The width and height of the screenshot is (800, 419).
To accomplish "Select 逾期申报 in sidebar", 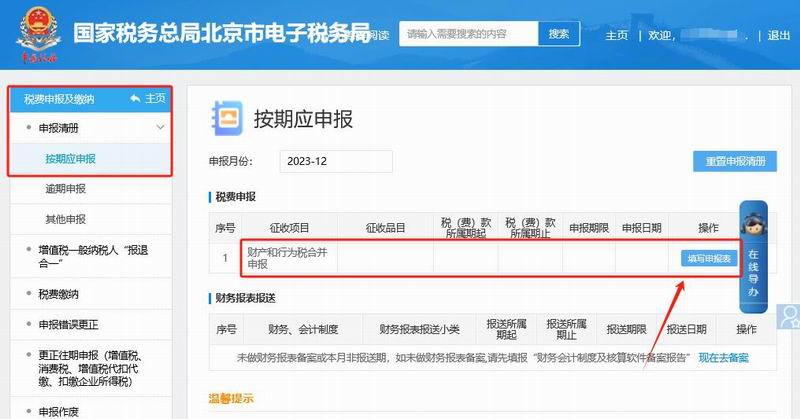I will 65,189.
